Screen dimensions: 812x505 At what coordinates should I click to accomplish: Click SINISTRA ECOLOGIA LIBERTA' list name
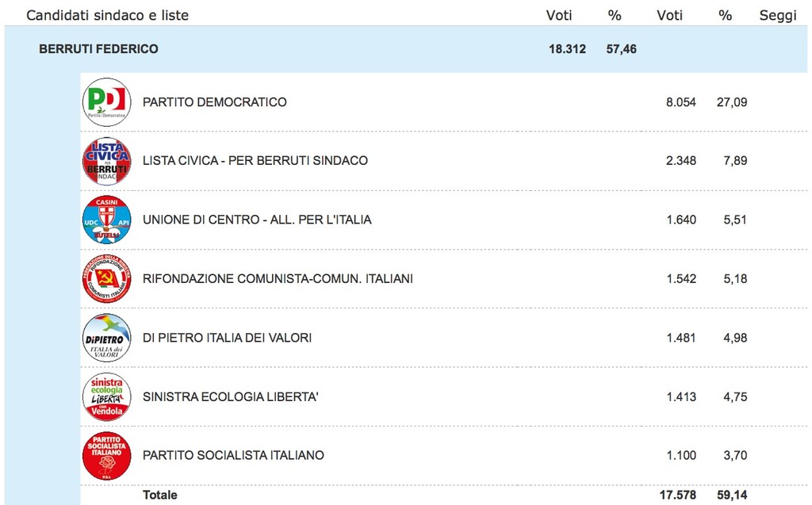coord(231,396)
